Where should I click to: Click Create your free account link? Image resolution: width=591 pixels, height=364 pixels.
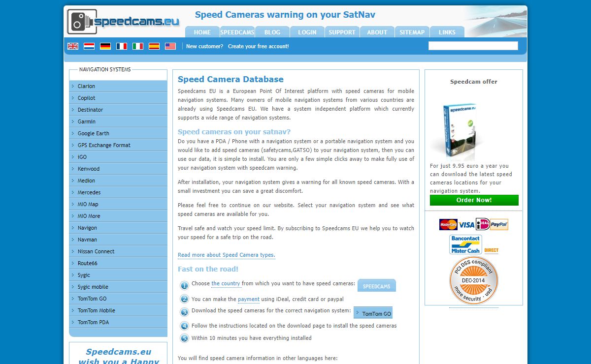259,46
